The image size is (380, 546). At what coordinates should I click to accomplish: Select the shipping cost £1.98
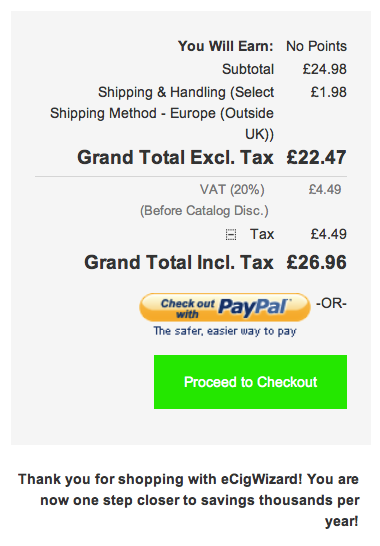pyautogui.click(x=328, y=92)
